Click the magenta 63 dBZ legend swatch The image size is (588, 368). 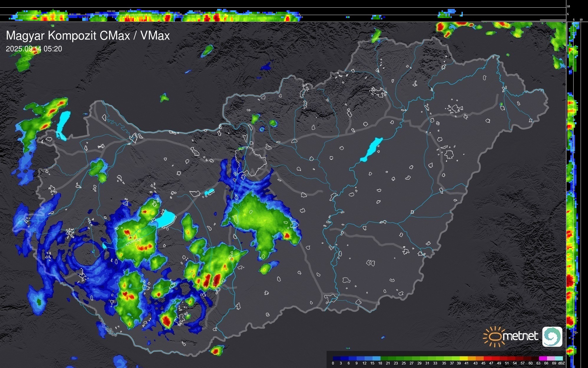[x=543, y=359]
